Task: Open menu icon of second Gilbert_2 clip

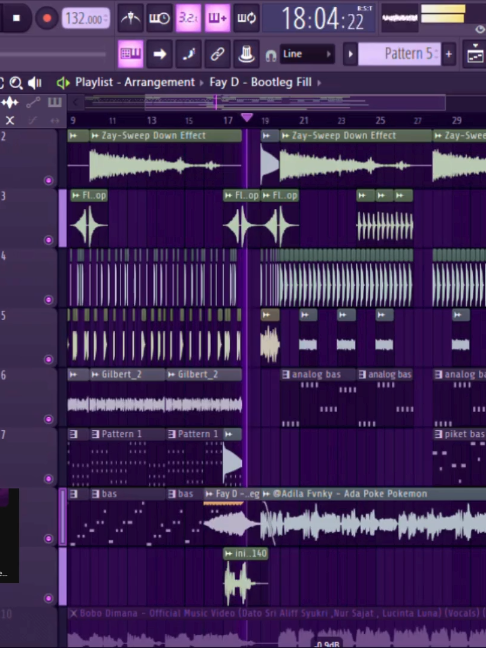Action: pos(171,375)
